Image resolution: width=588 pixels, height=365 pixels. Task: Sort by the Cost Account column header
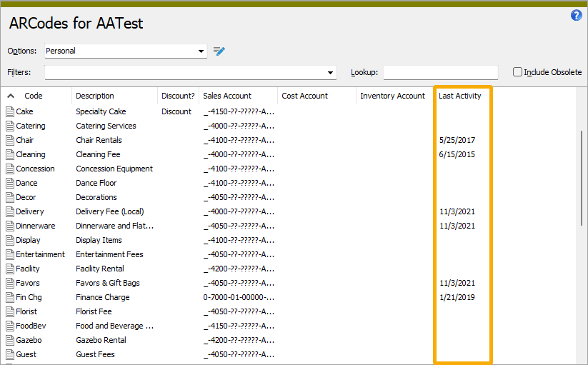[305, 96]
